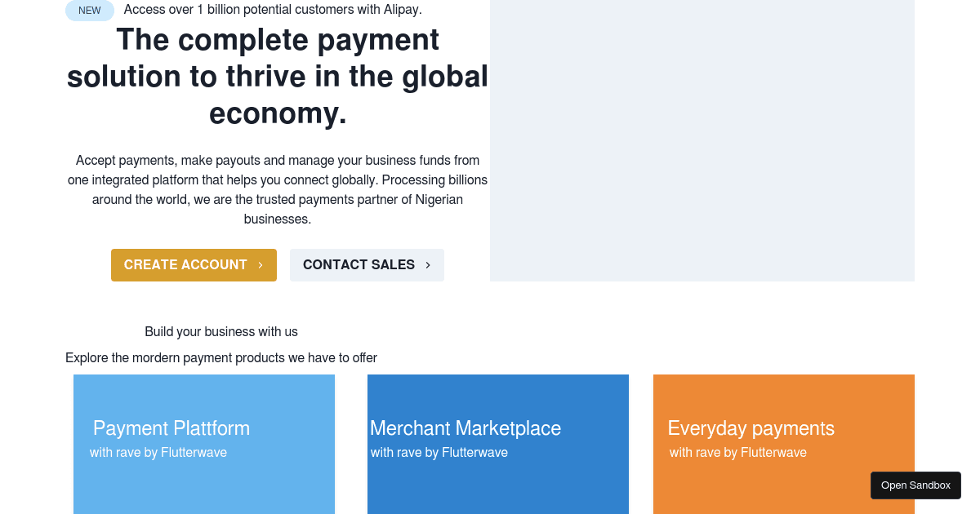
Task: Select the light blue Payment Plattform card
Action: pos(204,444)
